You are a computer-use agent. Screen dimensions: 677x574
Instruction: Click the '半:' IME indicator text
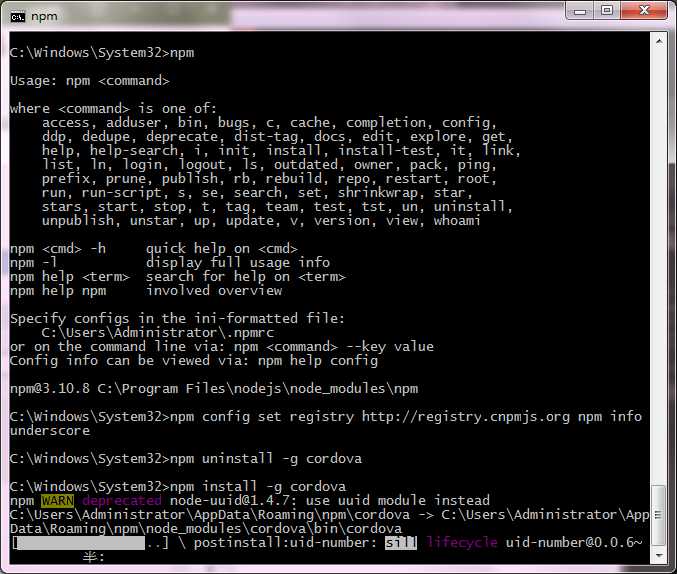pyautogui.click(x=94, y=557)
